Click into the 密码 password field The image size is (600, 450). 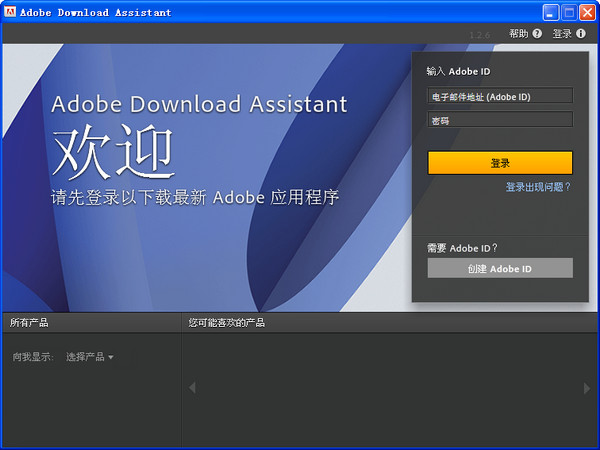point(500,120)
